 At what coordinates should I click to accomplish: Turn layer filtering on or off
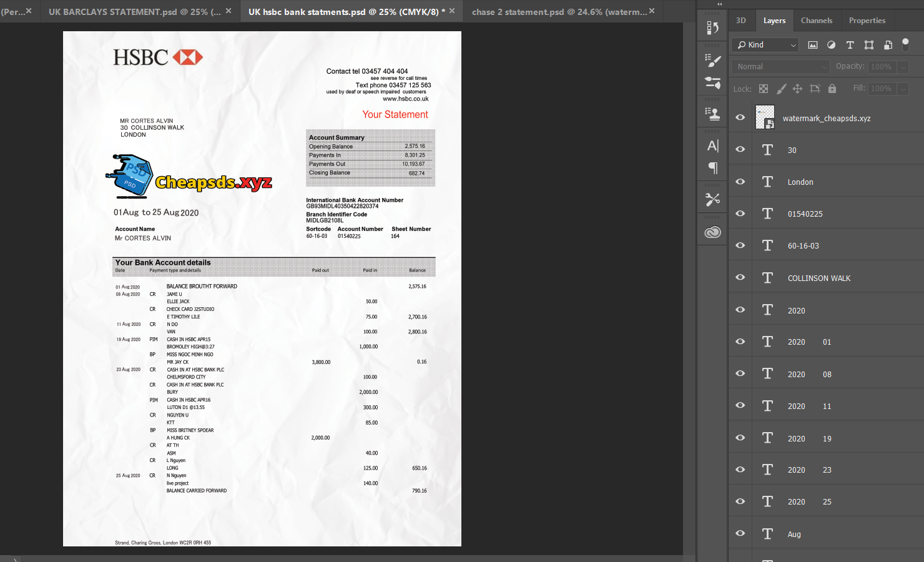905,44
